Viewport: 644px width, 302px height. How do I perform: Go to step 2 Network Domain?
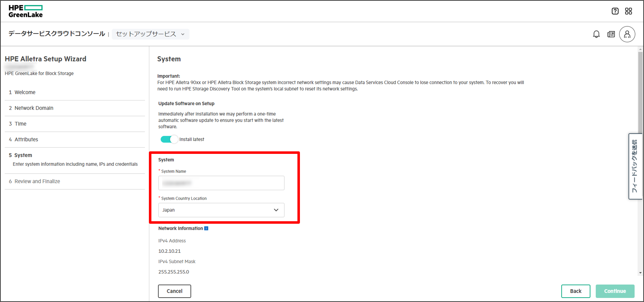click(75, 108)
